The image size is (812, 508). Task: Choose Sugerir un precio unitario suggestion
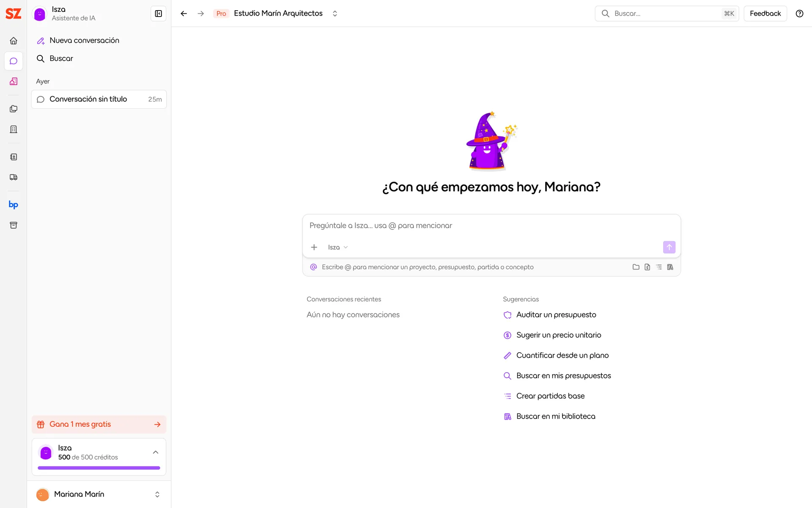[552, 335]
